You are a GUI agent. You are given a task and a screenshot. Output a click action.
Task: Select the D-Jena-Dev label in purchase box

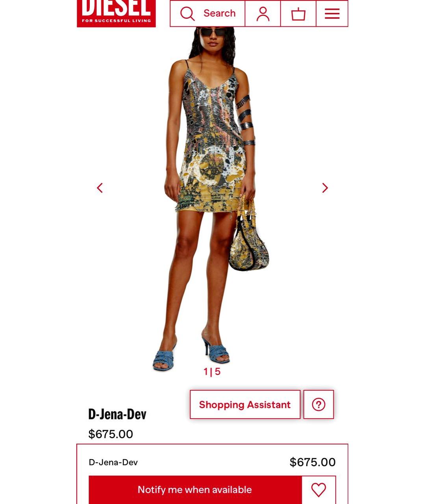click(113, 462)
